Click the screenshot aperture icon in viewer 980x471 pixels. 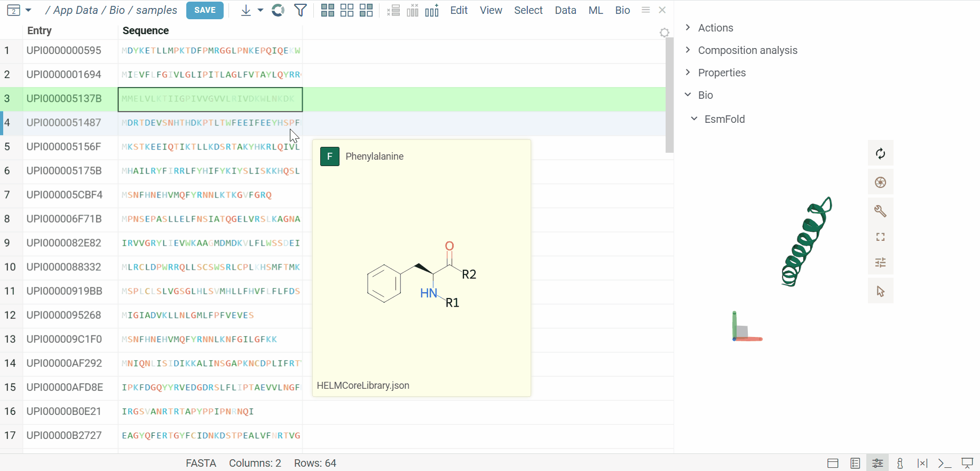[881, 183]
